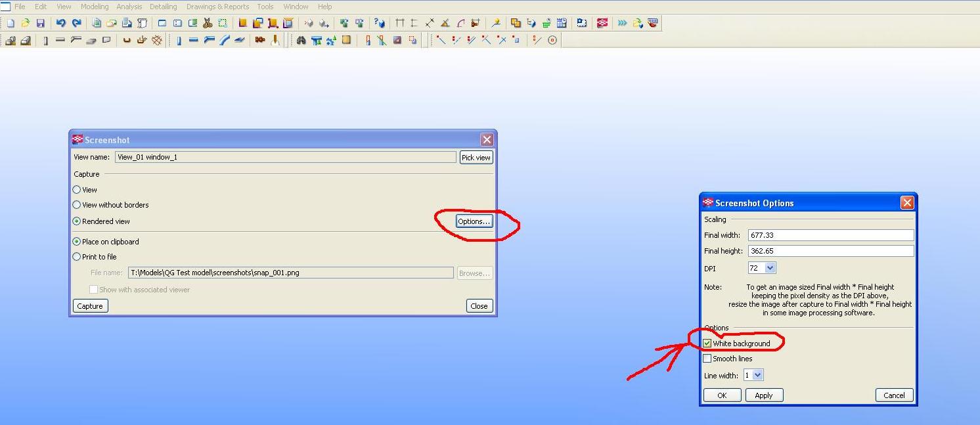Click the Open model folder icon
Image resolution: width=980 pixels, height=425 pixels.
tap(25, 23)
